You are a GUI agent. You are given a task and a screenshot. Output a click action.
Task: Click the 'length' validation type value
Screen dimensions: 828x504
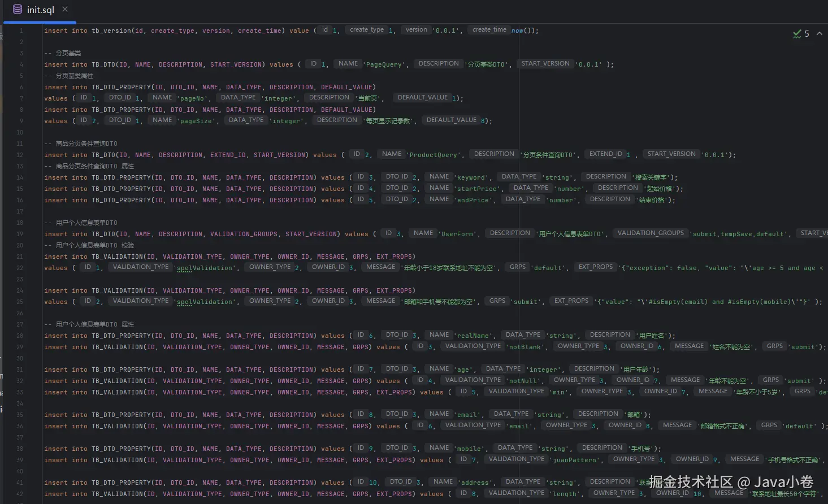[x=565, y=494]
